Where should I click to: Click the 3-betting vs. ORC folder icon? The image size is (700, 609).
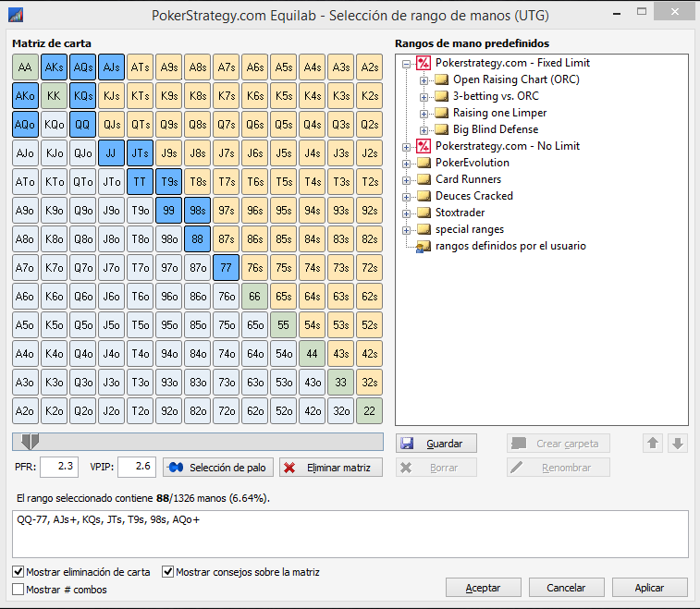(x=441, y=96)
